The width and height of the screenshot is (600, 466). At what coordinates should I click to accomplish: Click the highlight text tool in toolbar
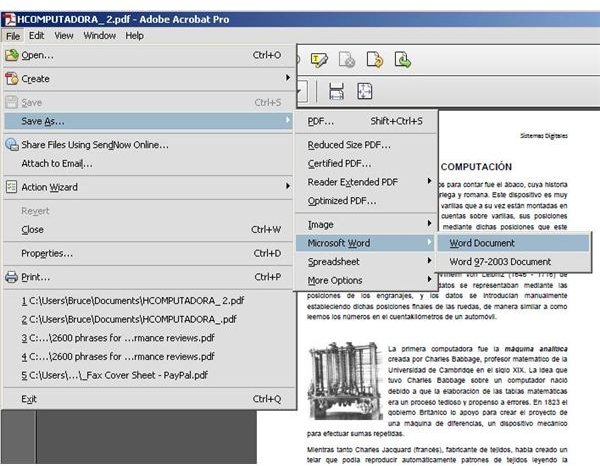pos(319,60)
